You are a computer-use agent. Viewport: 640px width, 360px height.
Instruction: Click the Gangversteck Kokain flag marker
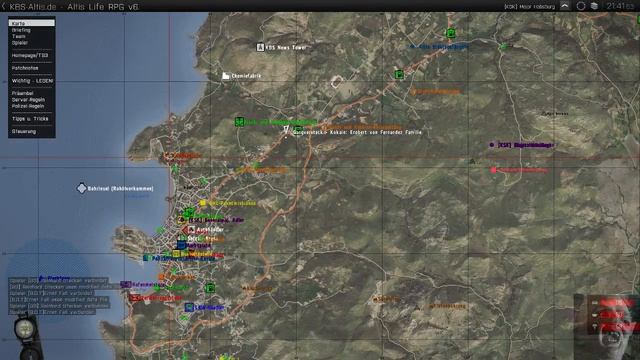coord(287,130)
